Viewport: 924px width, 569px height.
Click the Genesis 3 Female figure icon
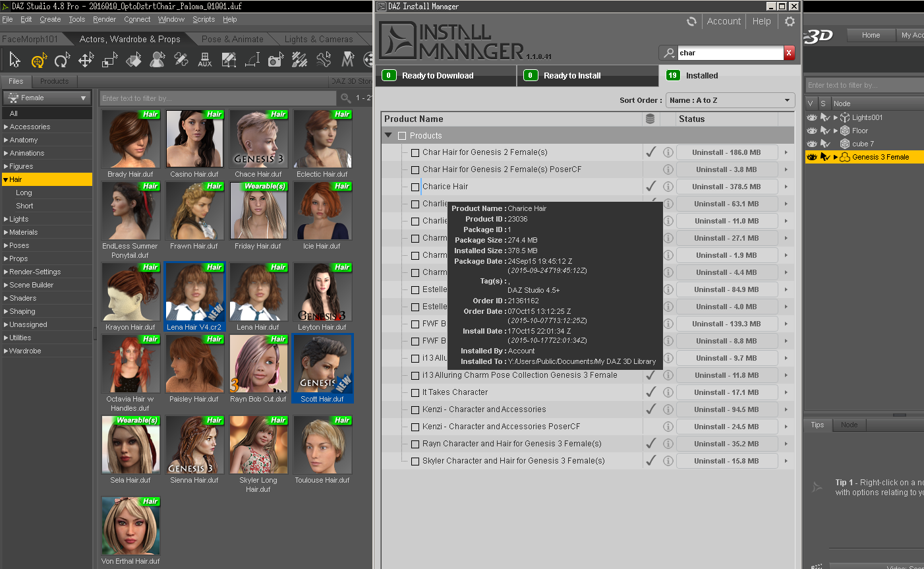pos(844,157)
